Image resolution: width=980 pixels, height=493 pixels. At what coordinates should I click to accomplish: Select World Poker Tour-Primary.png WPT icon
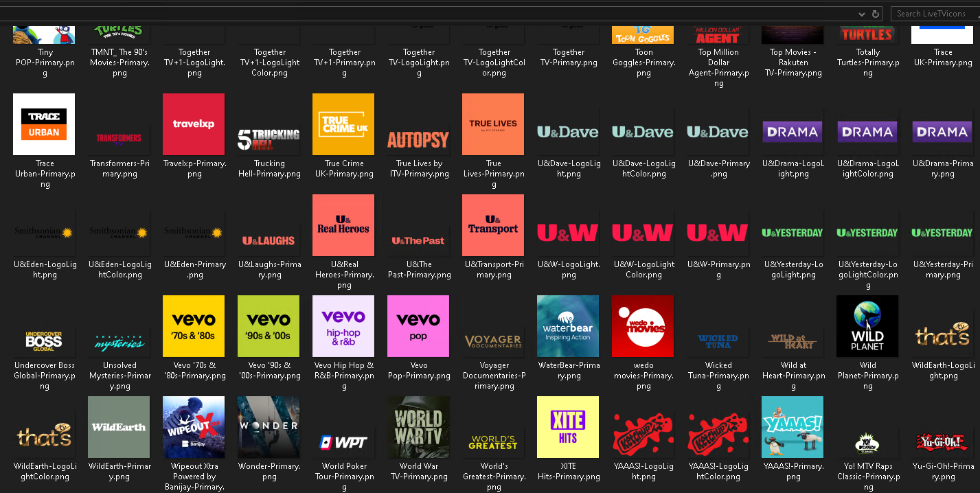point(343,441)
